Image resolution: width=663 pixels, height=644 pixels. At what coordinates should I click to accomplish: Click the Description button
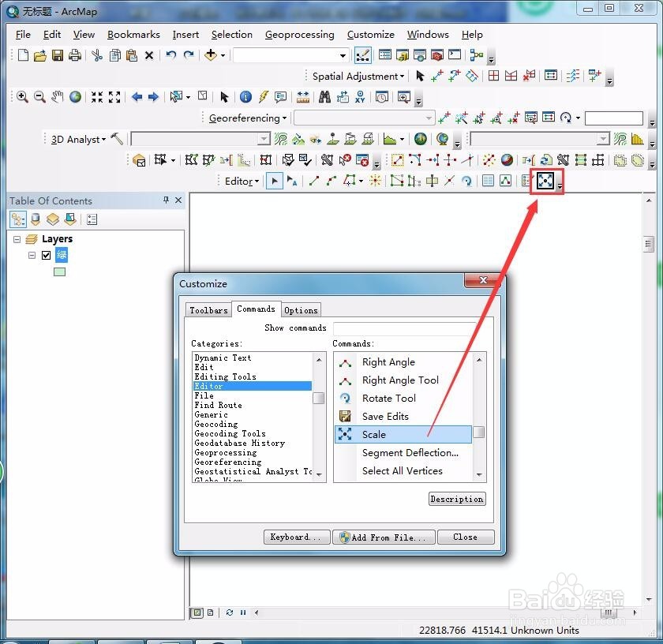click(457, 499)
